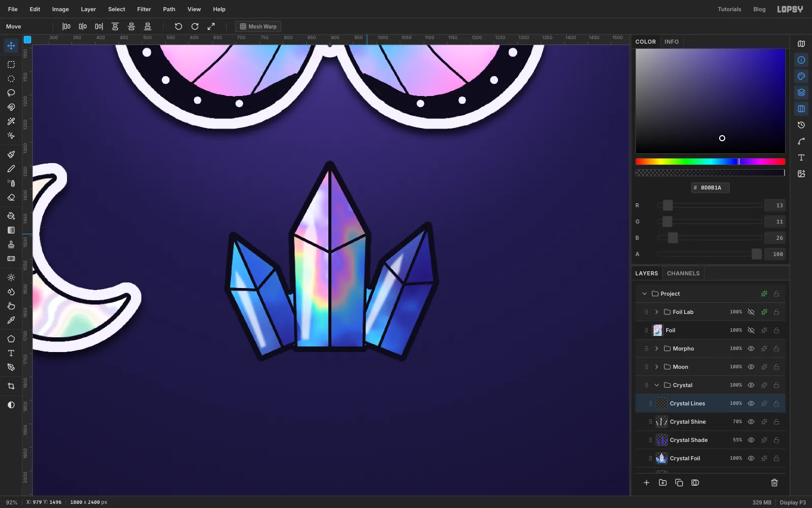Choose the Paint Bucket tool

pos(11,216)
